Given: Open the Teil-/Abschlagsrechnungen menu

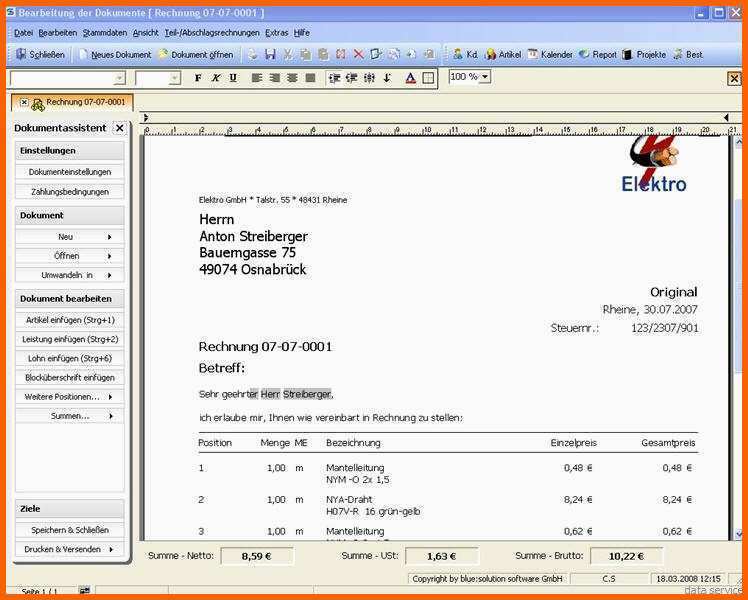Looking at the screenshot, I should (x=212, y=32).
